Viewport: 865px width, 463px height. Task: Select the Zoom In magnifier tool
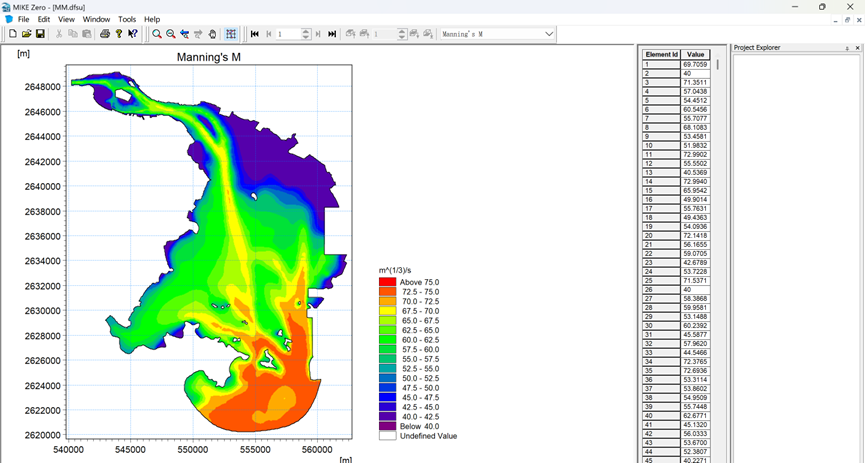tap(157, 34)
